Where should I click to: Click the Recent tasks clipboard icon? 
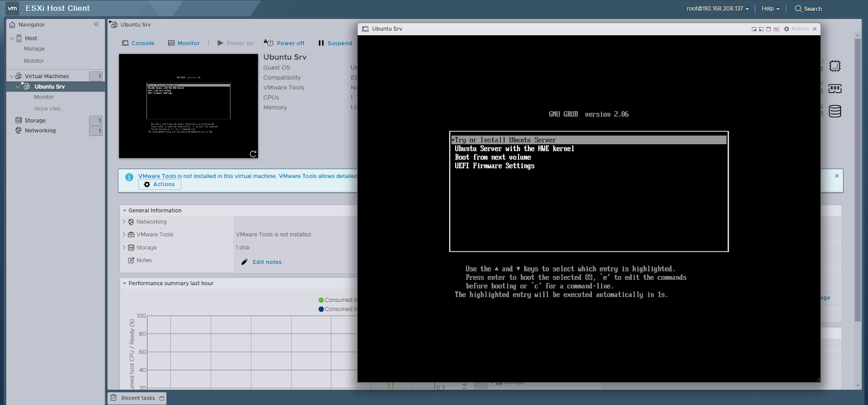[113, 398]
